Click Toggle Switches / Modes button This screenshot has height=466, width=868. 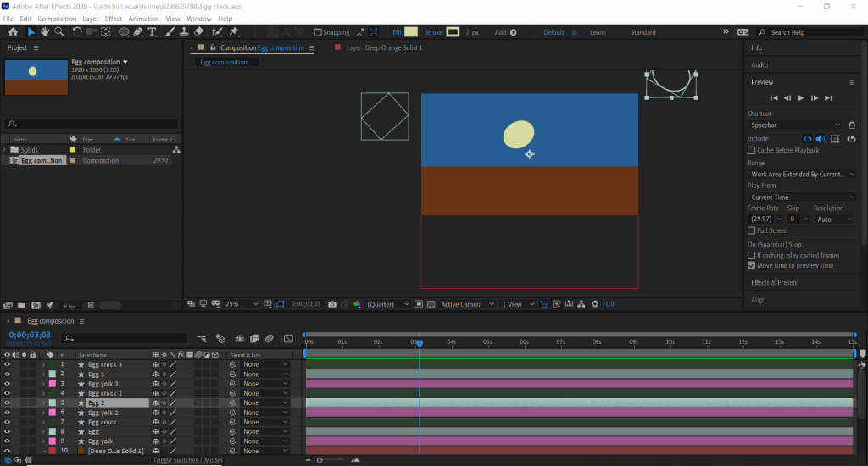(187, 460)
